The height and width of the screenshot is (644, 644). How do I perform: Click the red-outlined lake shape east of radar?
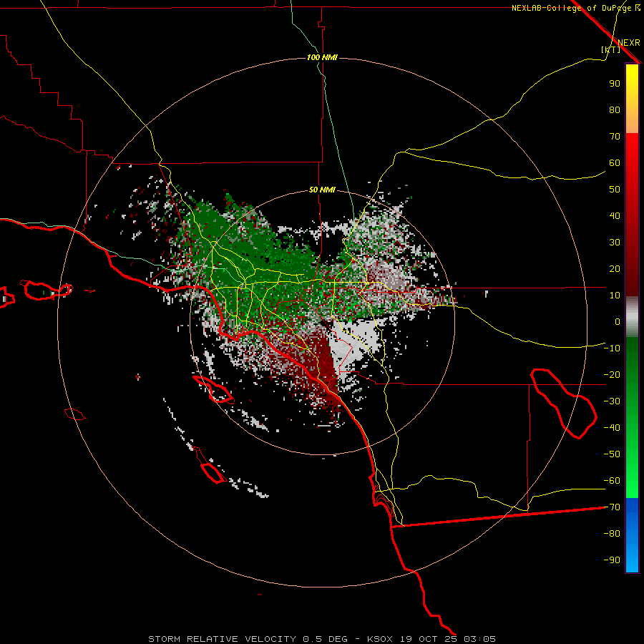[564, 404]
